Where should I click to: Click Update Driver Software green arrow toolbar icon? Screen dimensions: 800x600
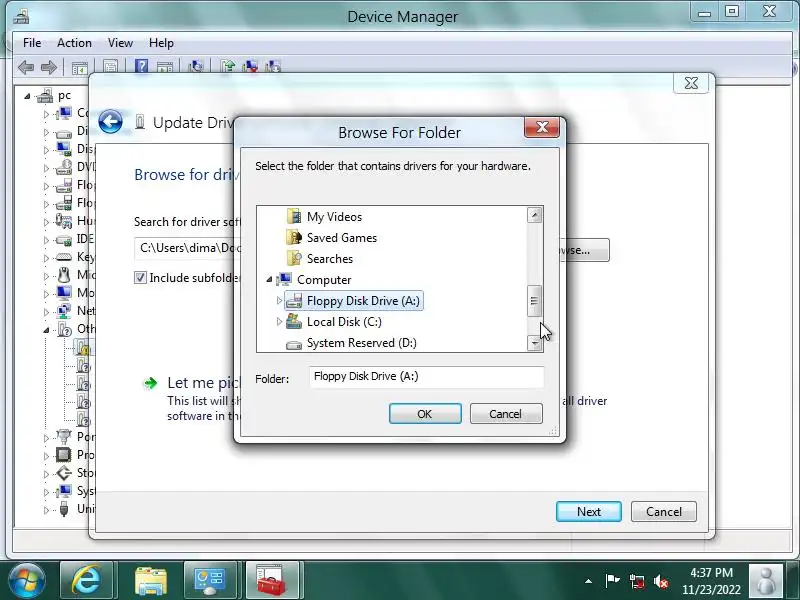point(228,66)
